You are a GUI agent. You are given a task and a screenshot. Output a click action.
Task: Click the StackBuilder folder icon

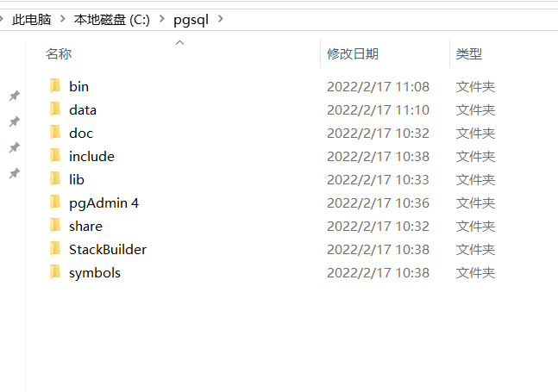tap(55, 249)
